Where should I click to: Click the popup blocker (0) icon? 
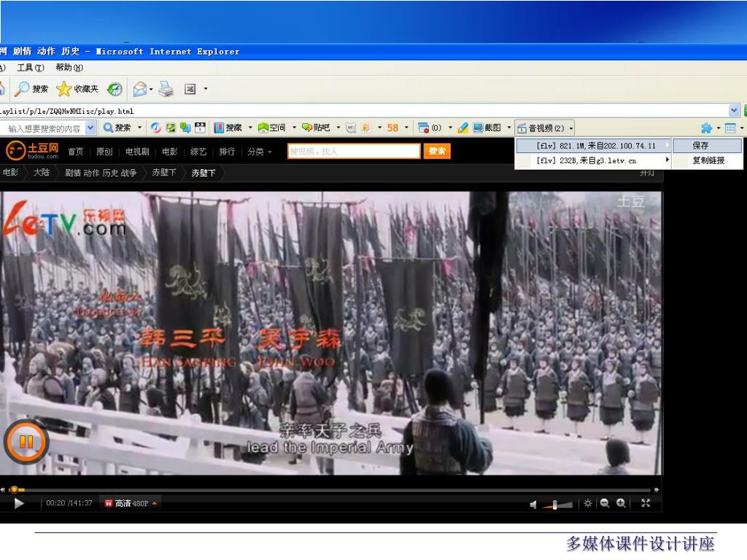[423, 128]
